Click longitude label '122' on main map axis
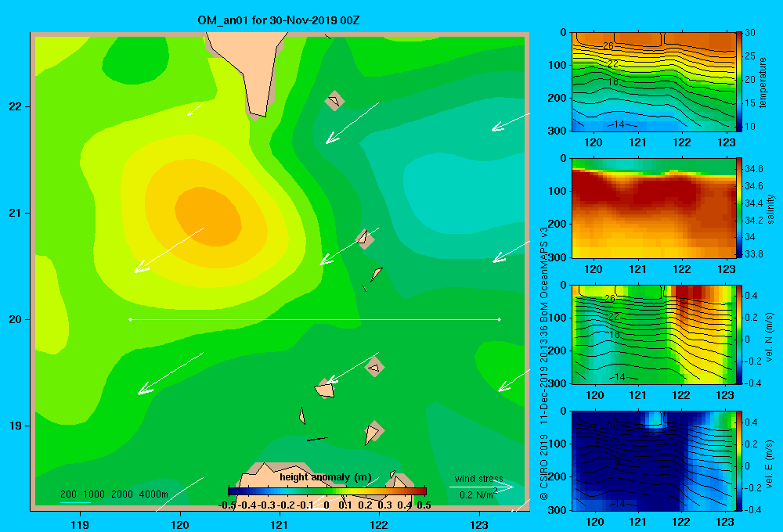The width and height of the screenshot is (783, 532). [379, 524]
